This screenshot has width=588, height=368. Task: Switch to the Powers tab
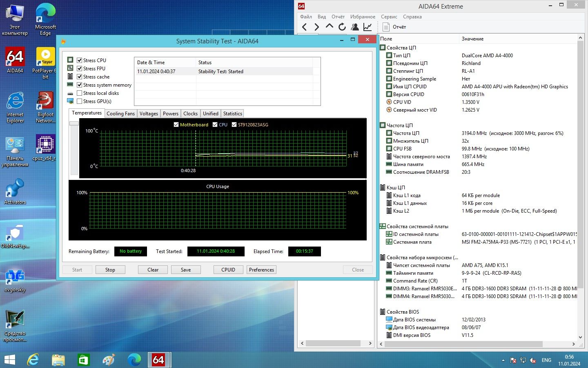point(171,114)
